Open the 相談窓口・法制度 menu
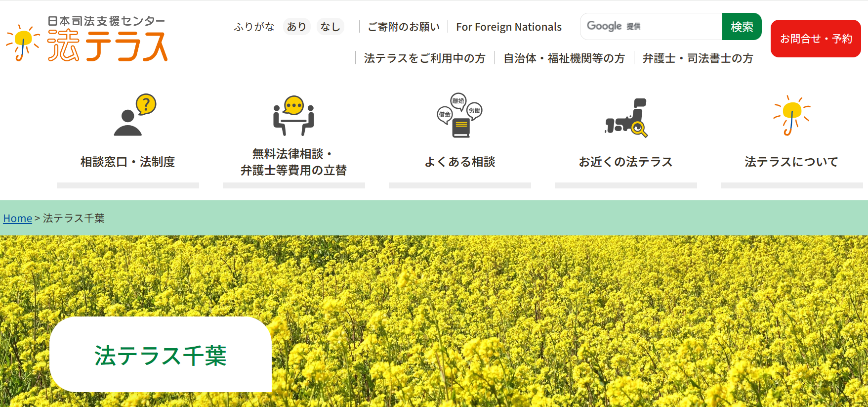 [x=128, y=162]
